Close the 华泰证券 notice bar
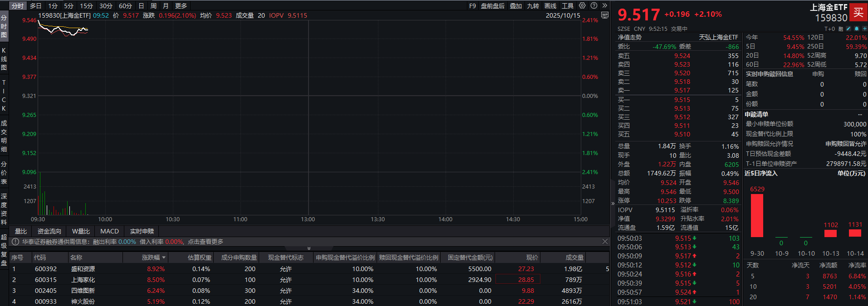Image resolution: width=868 pixels, height=306 pixels. tap(605, 242)
